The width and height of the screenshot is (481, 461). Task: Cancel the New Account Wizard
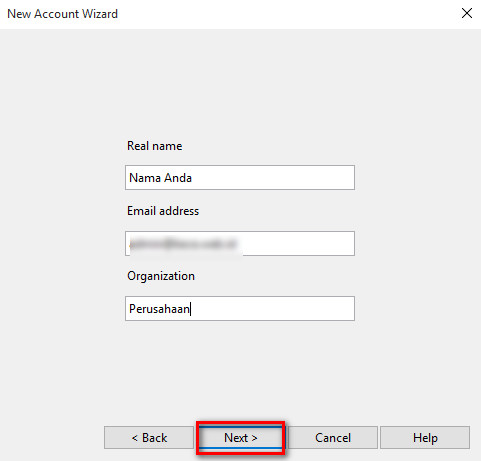333,437
